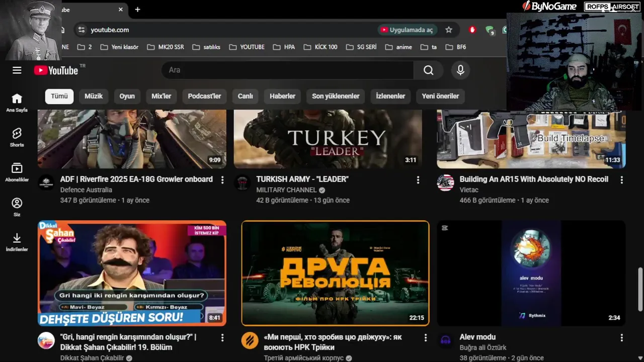Open the anime bookmark folder
644x362 pixels.
398,47
